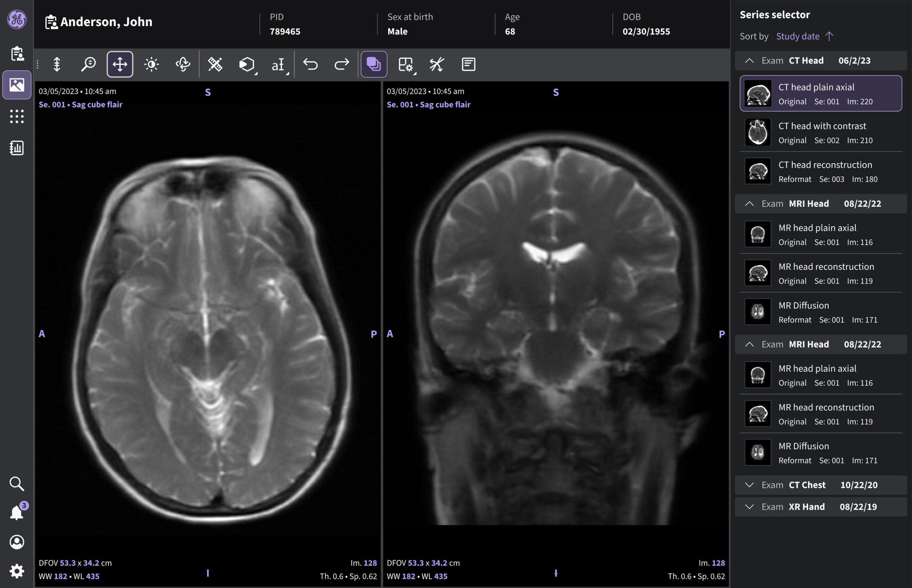This screenshot has width=912, height=588.
Task: Select the clear annotations tool
Action: 437,64
